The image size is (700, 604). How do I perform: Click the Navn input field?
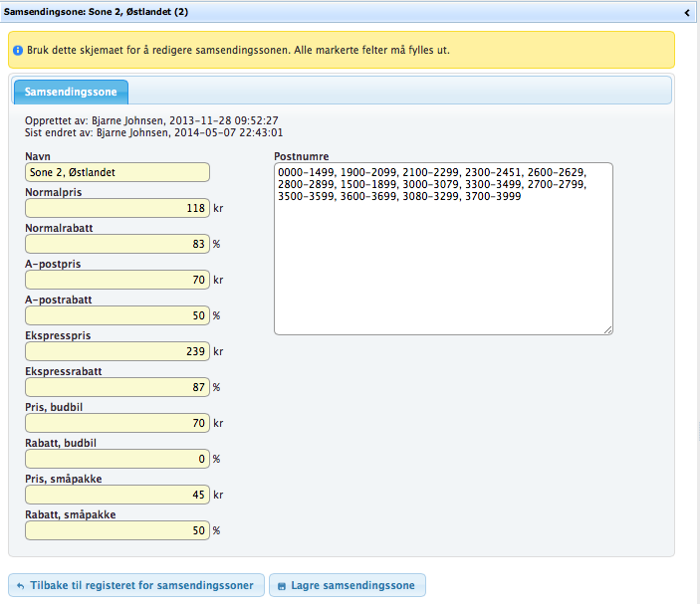pos(117,172)
